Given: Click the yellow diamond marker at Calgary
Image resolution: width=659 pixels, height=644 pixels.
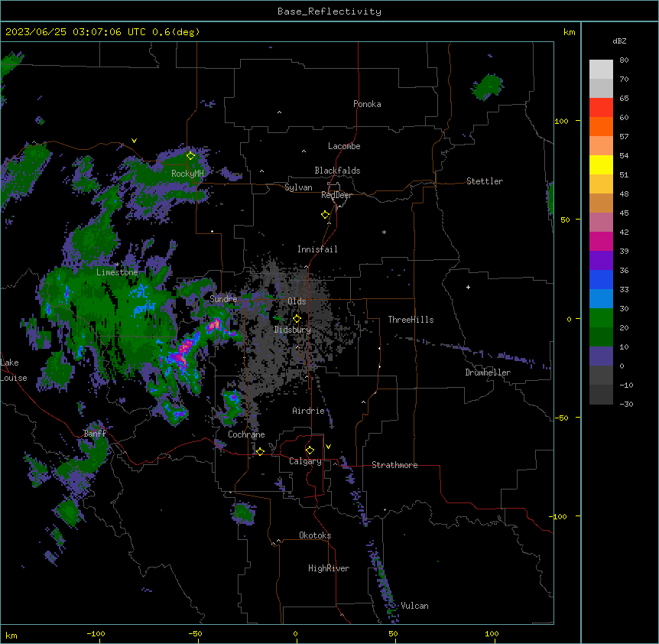Looking at the screenshot, I should [x=310, y=450].
